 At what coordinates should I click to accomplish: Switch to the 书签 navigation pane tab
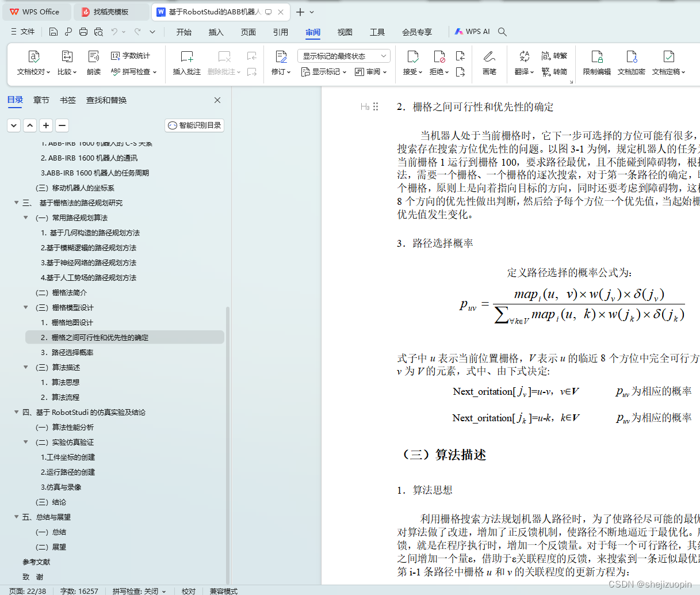pos(68,100)
